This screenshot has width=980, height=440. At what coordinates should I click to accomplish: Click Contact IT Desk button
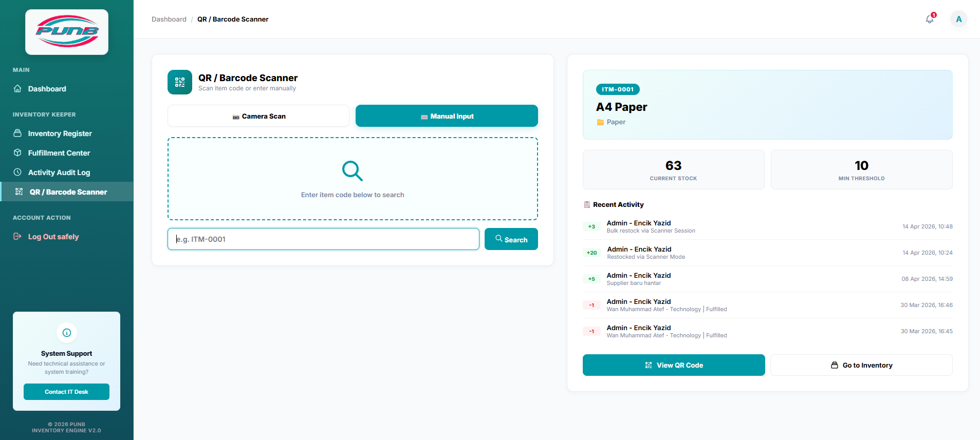pos(66,392)
